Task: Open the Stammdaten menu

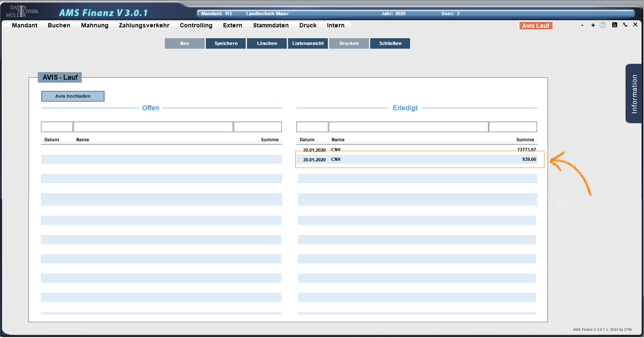Action: [x=271, y=25]
